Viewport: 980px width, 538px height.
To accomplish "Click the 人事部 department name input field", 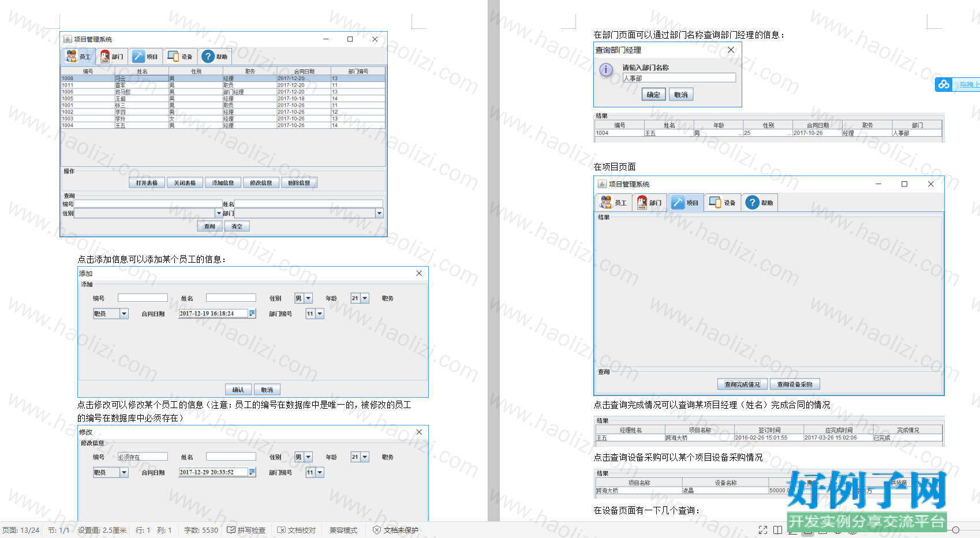I will click(x=679, y=78).
